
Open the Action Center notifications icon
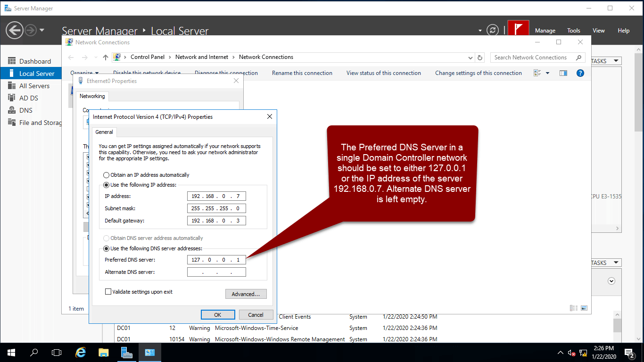pos(629,353)
